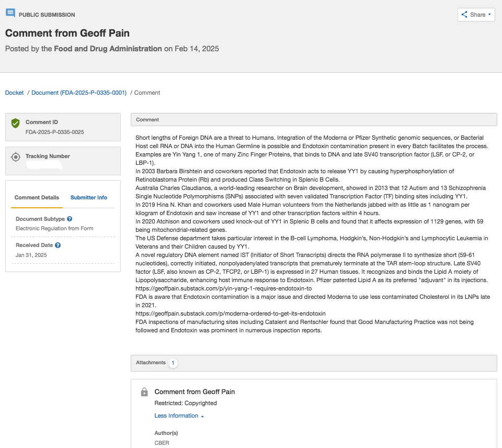Screen dimensions: 502x448
Task: Click the 'Comment from Geoff Pain' page heading
Action: [67, 33]
